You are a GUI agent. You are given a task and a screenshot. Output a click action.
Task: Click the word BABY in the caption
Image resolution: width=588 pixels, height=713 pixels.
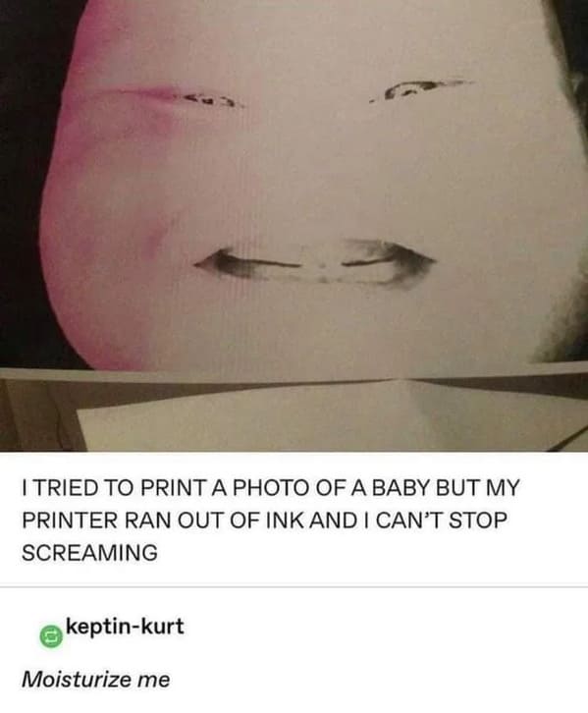point(400,487)
